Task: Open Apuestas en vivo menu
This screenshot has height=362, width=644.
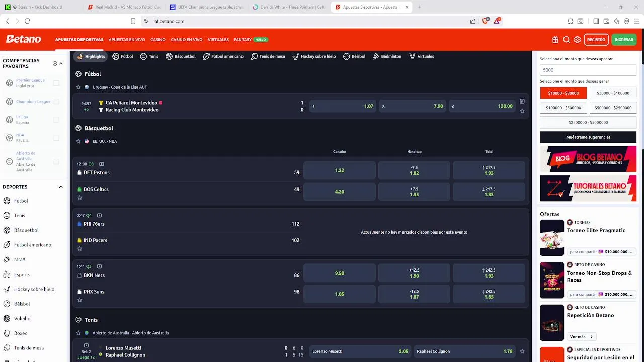Action: pyautogui.click(x=127, y=40)
